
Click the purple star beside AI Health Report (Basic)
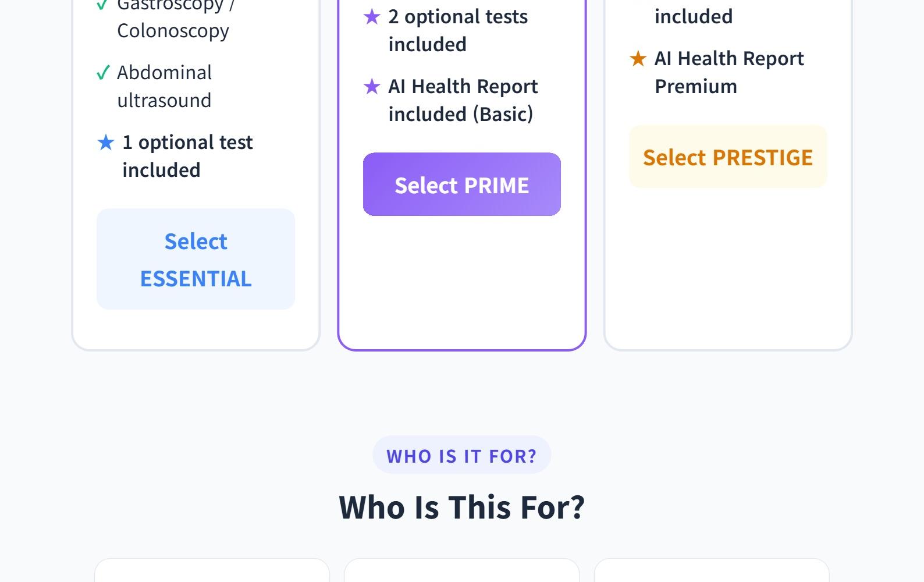click(x=372, y=87)
